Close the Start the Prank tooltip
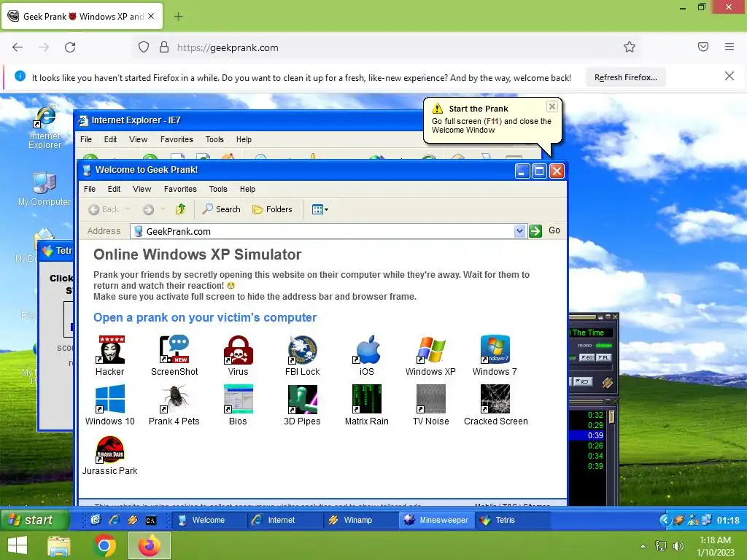Image resolution: width=747 pixels, height=560 pixels. 551,106
